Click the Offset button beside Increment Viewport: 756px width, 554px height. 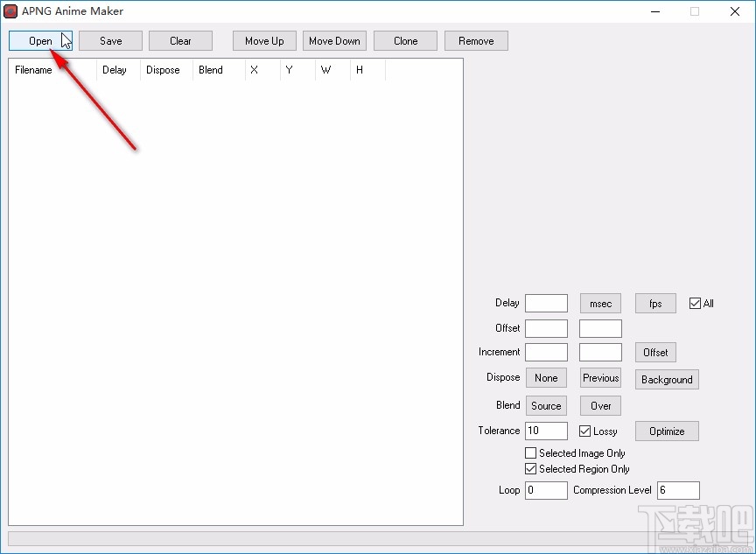pos(655,353)
